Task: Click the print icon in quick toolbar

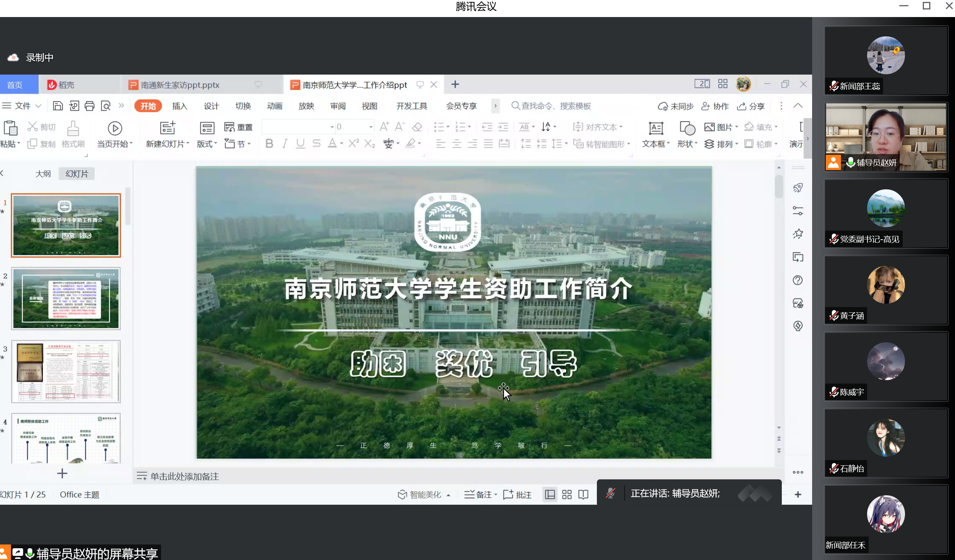Action: 89,106
